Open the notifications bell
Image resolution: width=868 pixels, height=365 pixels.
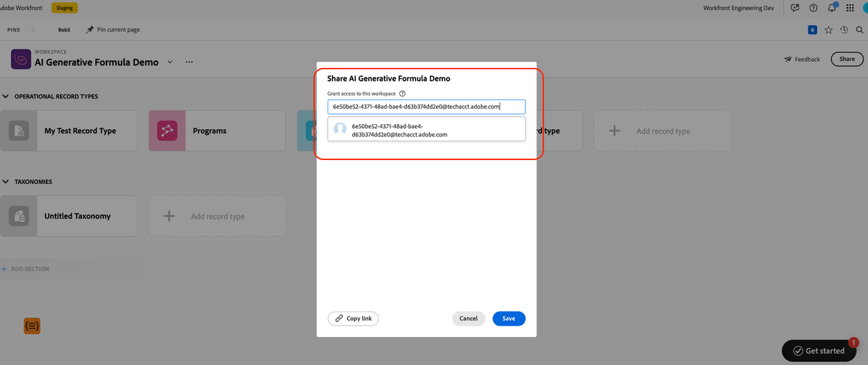point(831,8)
